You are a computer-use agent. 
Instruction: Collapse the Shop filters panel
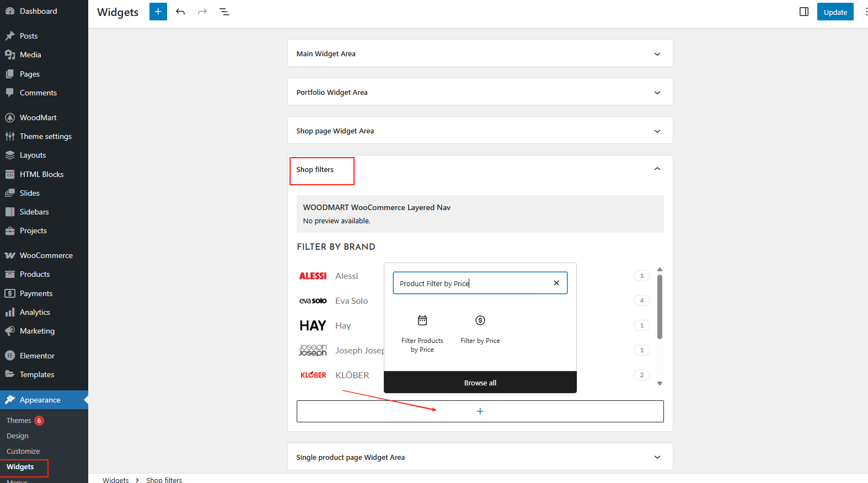tap(657, 169)
